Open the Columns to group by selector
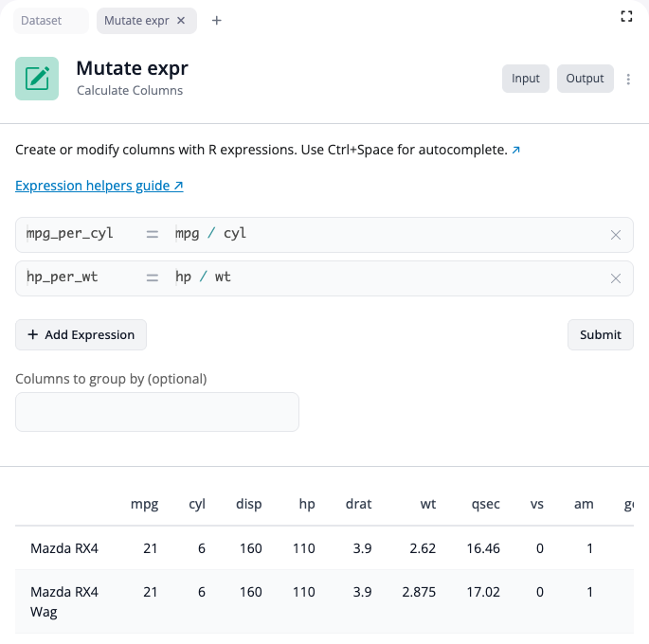This screenshot has width=649, height=644. 157,412
